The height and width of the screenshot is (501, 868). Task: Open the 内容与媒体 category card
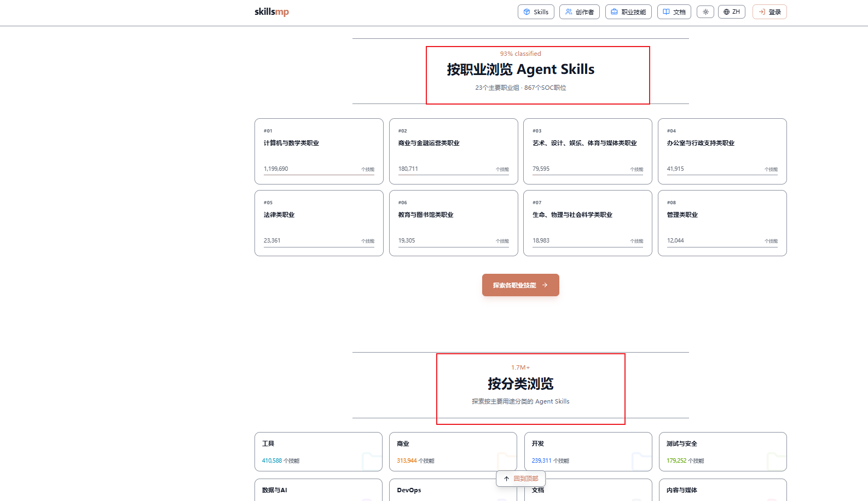click(723, 490)
